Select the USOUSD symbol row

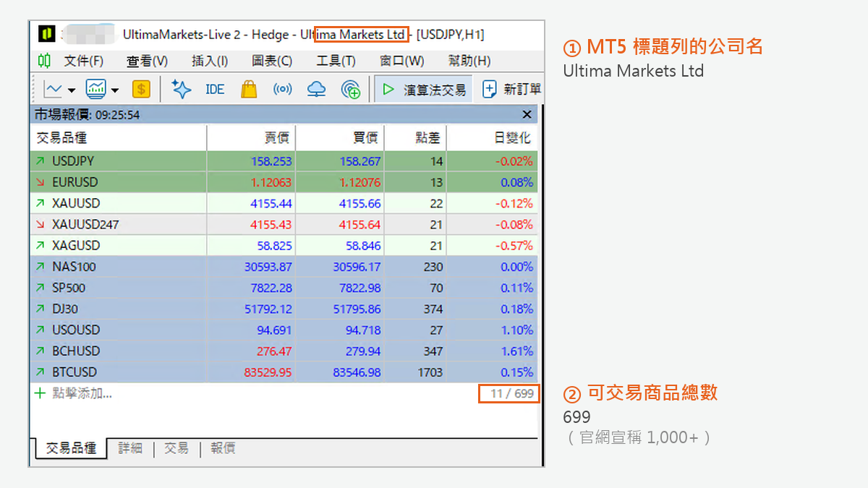pyautogui.click(x=284, y=330)
